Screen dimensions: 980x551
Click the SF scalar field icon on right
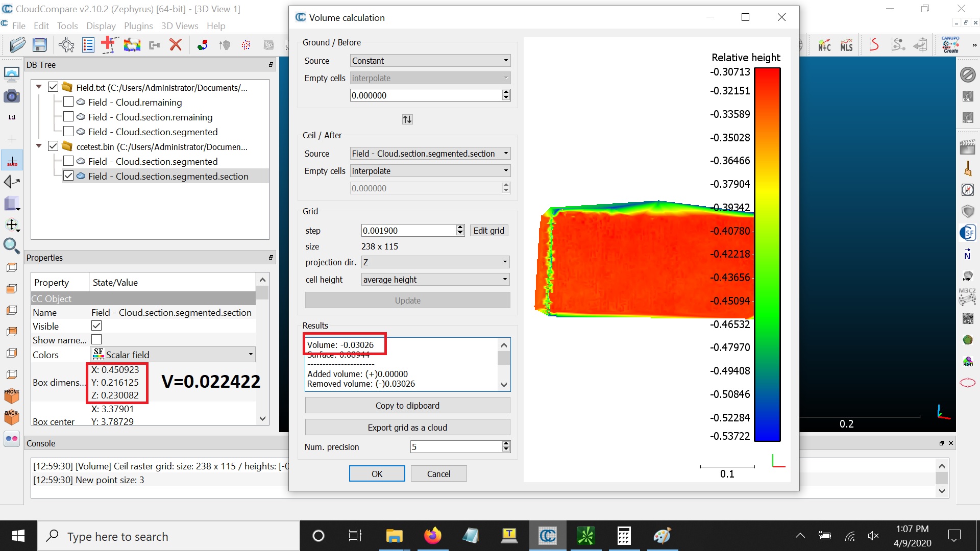967,233
